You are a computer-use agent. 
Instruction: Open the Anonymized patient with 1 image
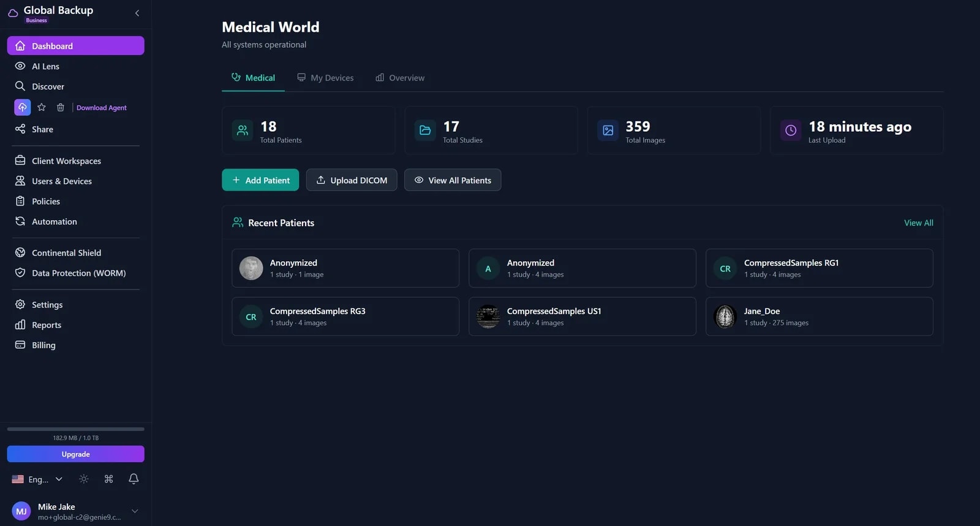(x=345, y=268)
